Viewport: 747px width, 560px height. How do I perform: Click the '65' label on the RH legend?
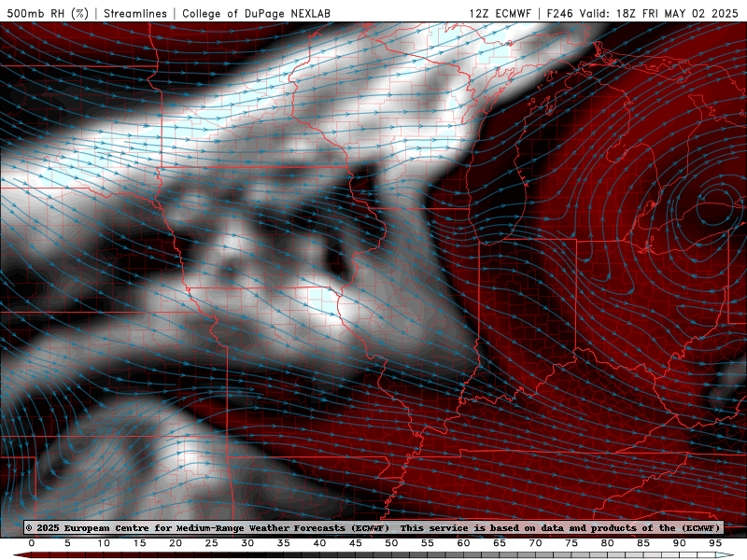500,543
